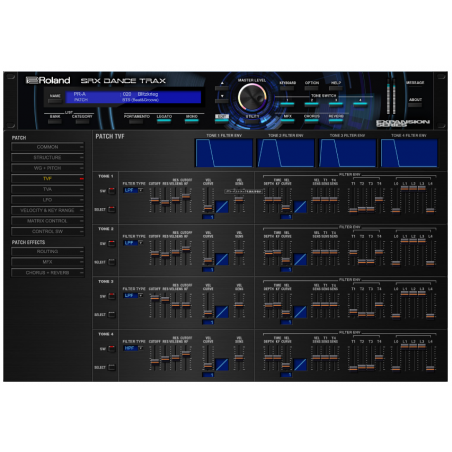Open the MATRIX CONTROL page
This screenshot has height=452, width=452.
point(47,221)
